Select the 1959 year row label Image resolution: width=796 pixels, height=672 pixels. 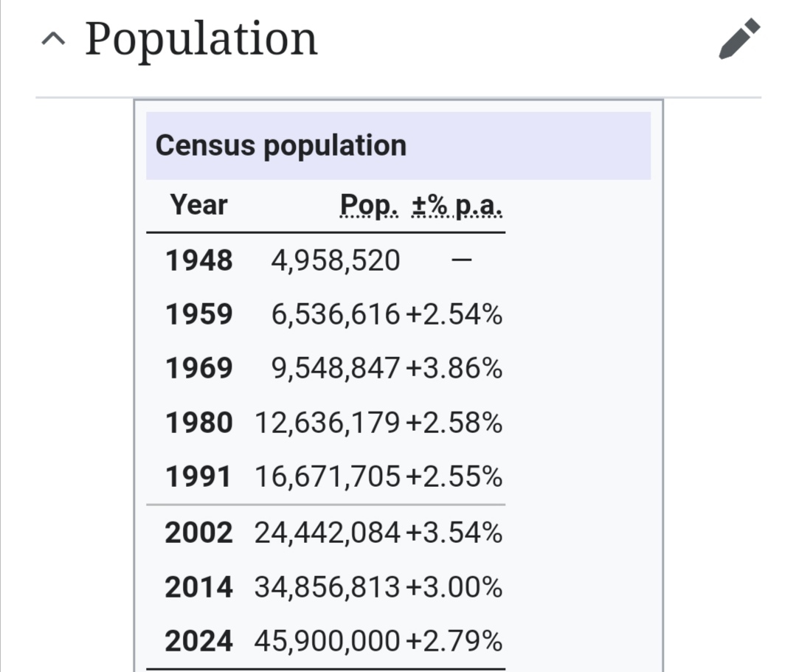199,314
